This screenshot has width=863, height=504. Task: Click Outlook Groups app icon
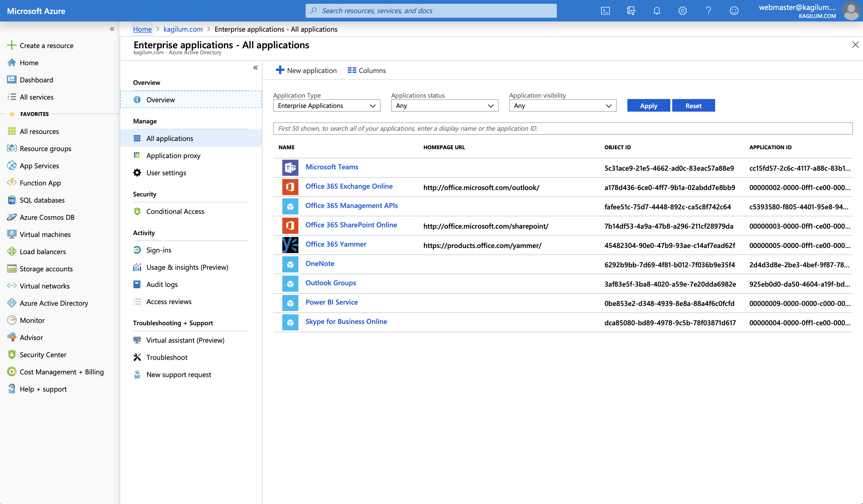290,283
